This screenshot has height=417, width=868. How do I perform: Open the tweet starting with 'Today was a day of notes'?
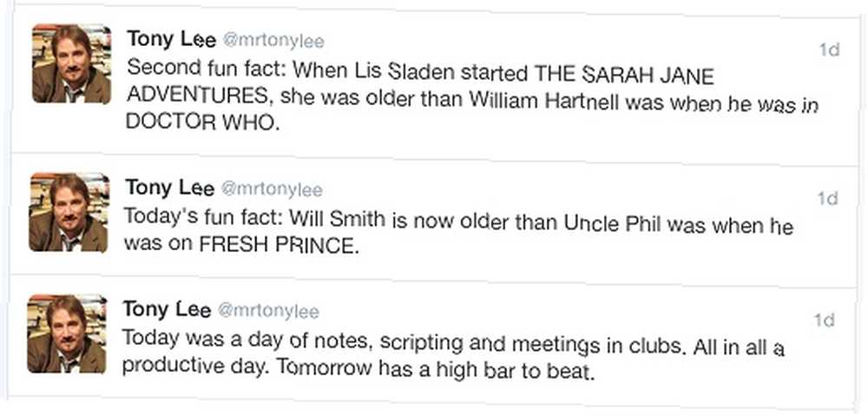(453, 354)
